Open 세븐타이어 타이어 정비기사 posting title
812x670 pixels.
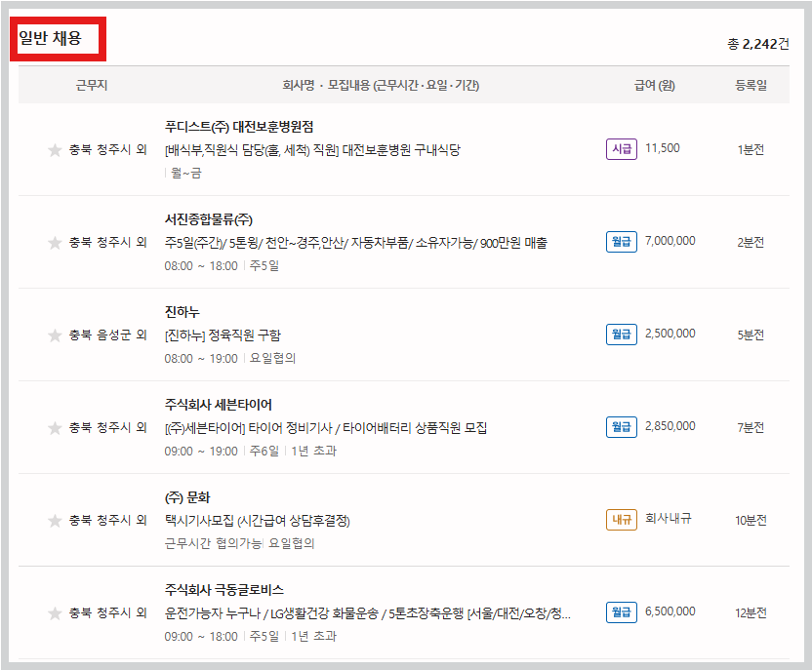click(325, 428)
